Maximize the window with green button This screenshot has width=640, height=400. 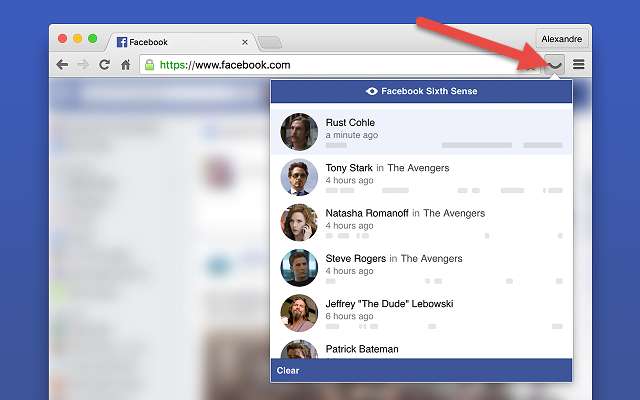(93, 39)
